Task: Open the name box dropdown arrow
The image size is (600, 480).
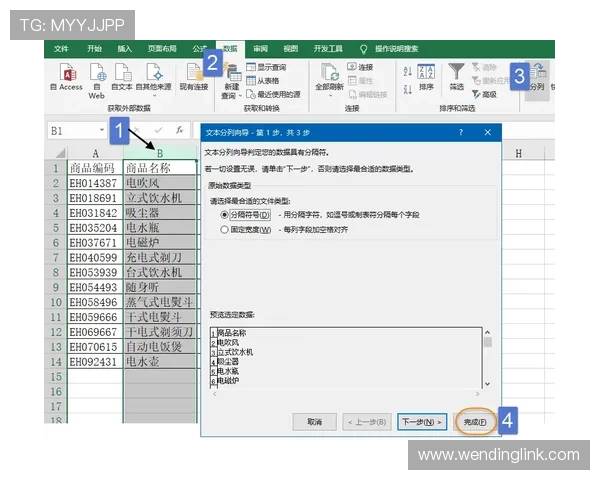Action: [x=102, y=130]
